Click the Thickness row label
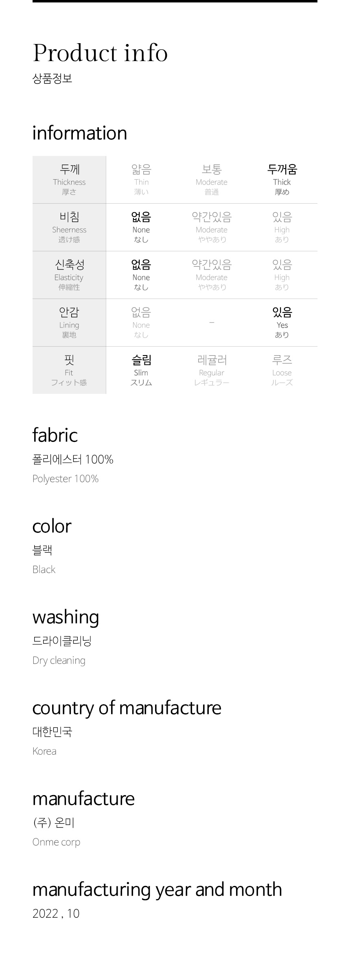 coord(69,180)
